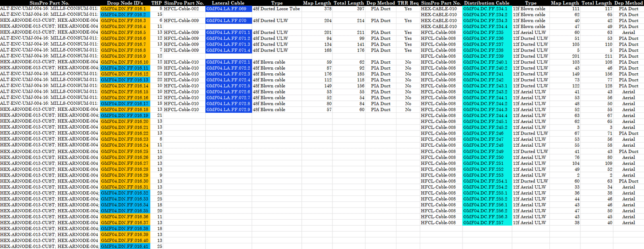The image size is (644, 249).
Task: Select distribution cable GMF04.DC.FF.240.2
Action: 487,68
